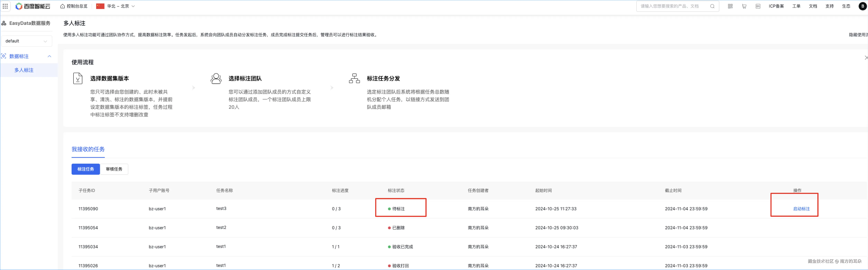Click task name test2
This screenshot has width=868, height=270.
(x=221, y=228)
